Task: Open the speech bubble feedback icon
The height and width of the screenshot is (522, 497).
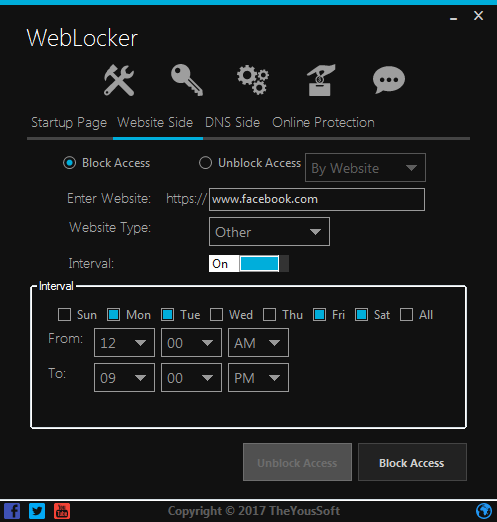Action: 389,80
